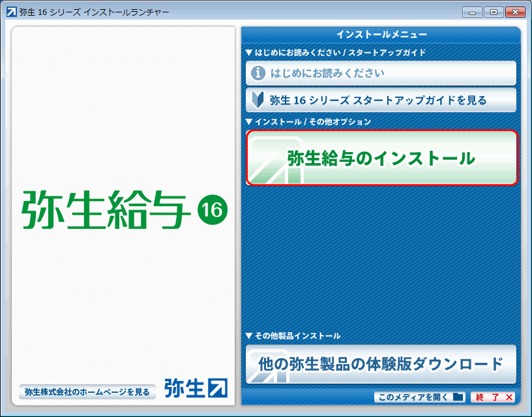532x417 pixels.
Task: Minimize the install launcher window
Action: (x=472, y=12)
